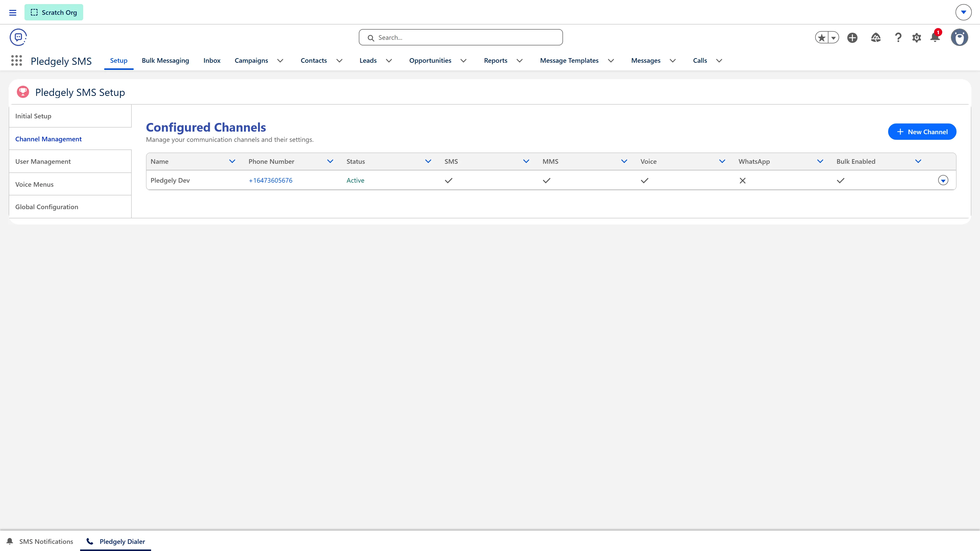Click the Pledgely Dialer phone icon

pos(90,541)
